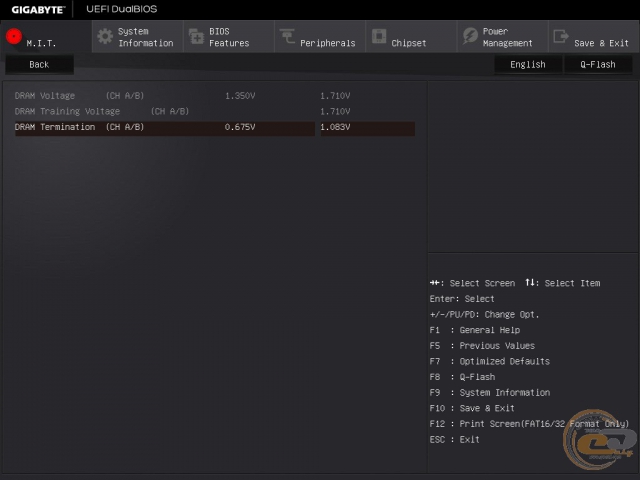The width and height of the screenshot is (640, 480).
Task: Click the Power Management lightning icon
Action: (x=470, y=36)
